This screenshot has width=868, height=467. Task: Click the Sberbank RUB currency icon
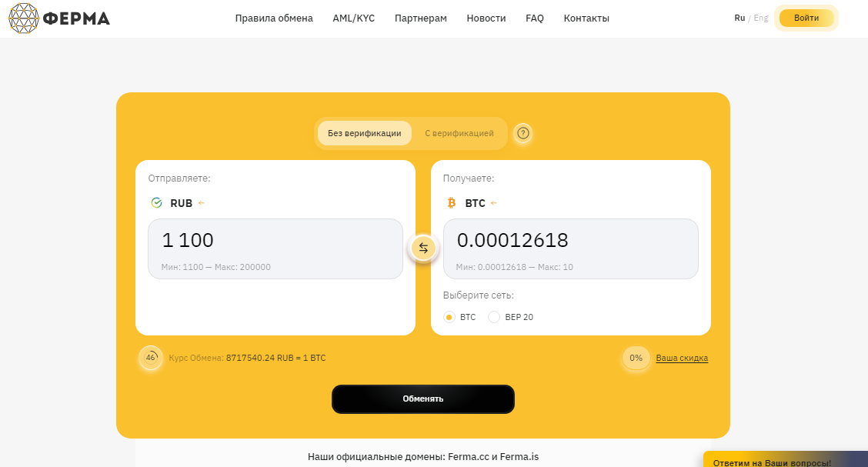click(x=157, y=203)
